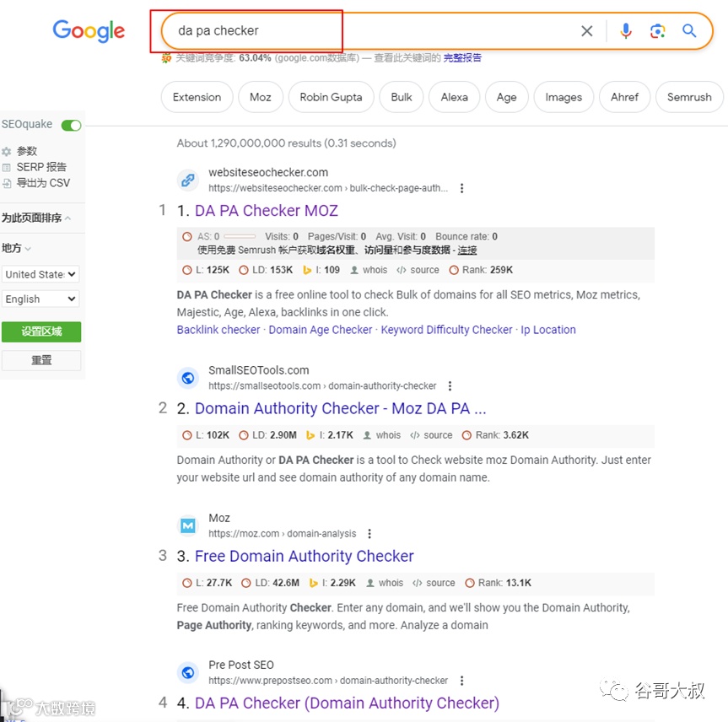Clear the search box with the X icon

pos(587,31)
